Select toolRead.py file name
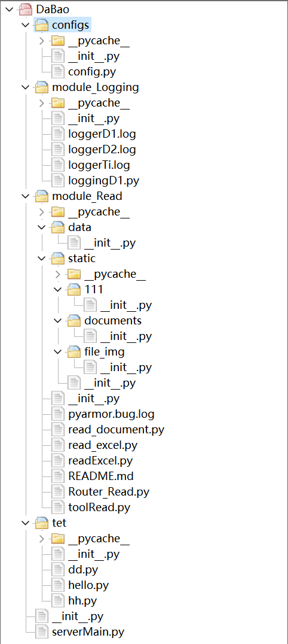Image resolution: width=288 pixels, height=644 pixels. click(x=99, y=508)
